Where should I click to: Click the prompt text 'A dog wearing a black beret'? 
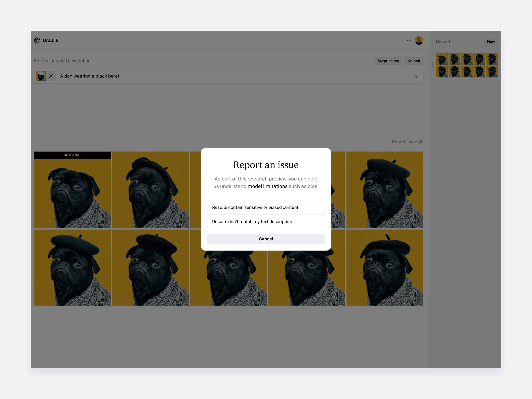point(90,76)
